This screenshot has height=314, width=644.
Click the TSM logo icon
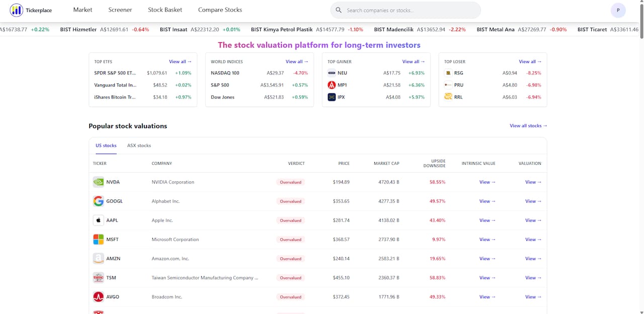pyautogui.click(x=99, y=277)
